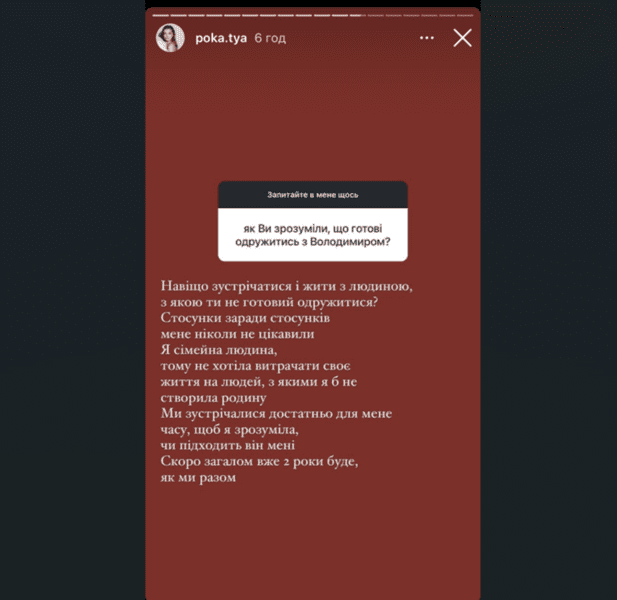The height and width of the screenshot is (600, 617).
Task: Open poka.tya's profile picture avatar
Action: tap(170, 38)
